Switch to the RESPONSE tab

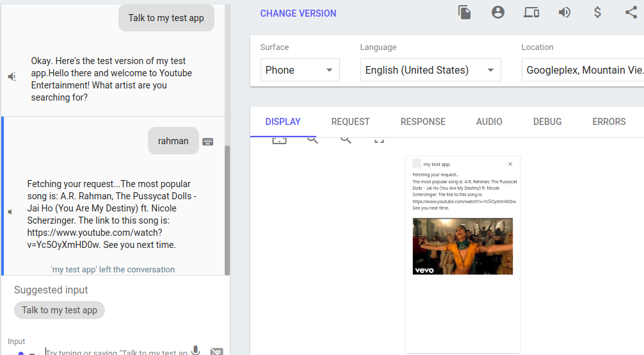[x=423, y=122]
